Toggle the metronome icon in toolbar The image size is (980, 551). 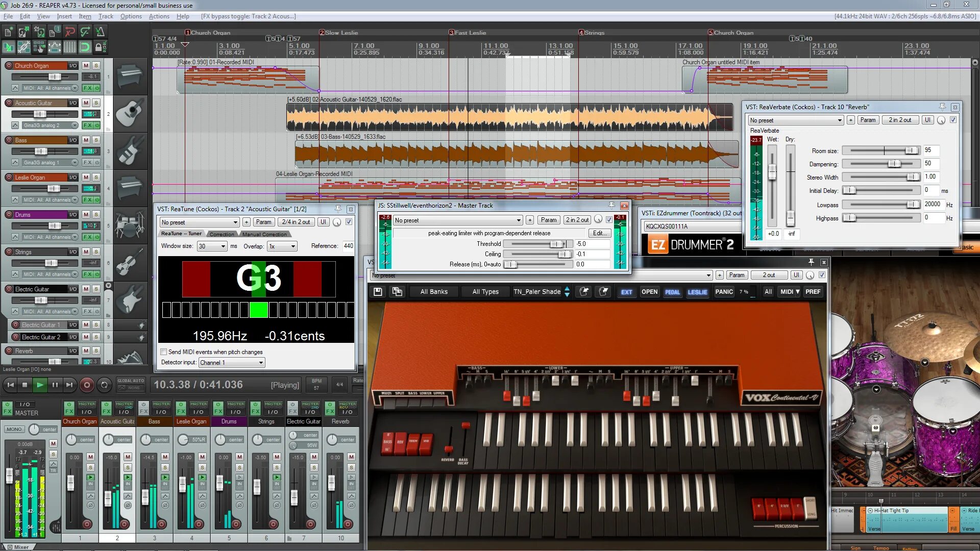100,32
